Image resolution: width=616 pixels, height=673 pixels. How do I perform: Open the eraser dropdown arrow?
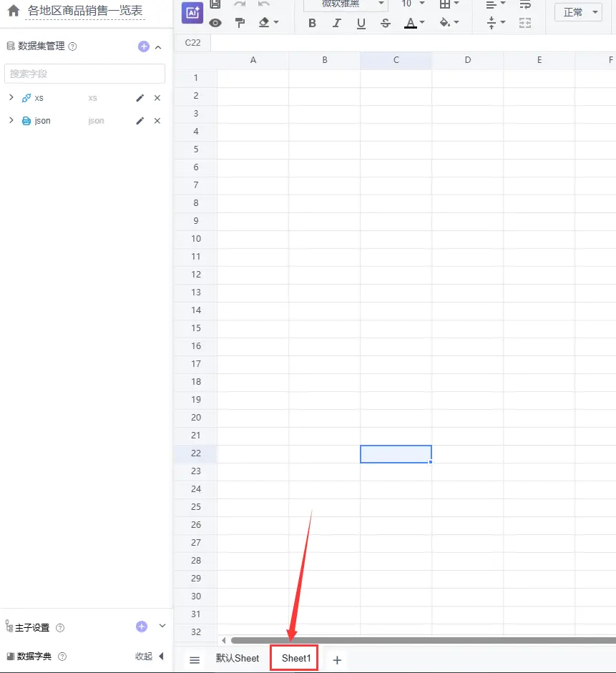click(x=276, y=22)
